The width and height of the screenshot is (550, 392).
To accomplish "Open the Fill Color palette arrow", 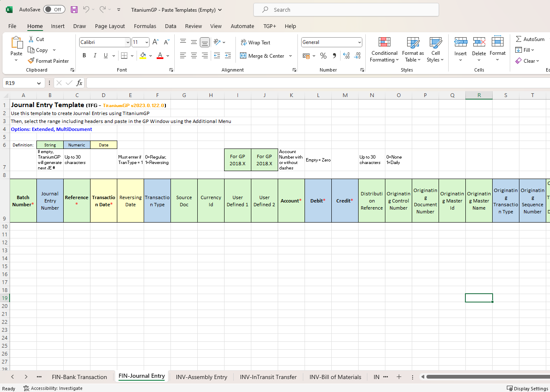I will pyautogui.click(x=151, y=56).
